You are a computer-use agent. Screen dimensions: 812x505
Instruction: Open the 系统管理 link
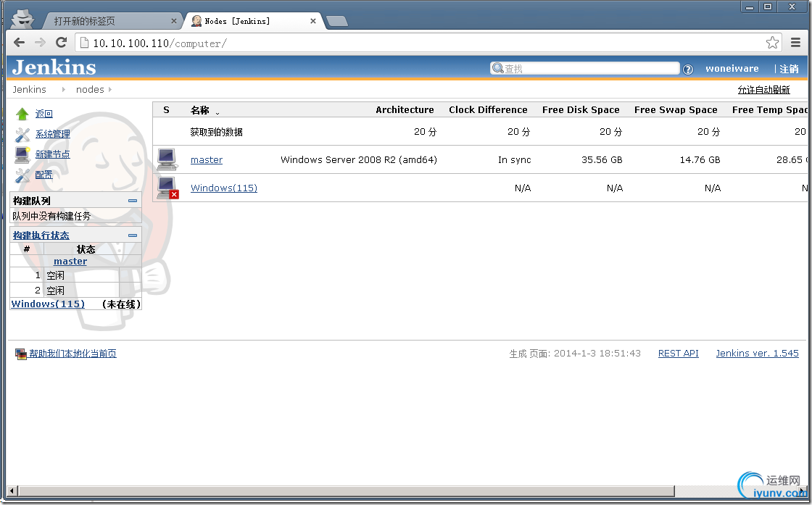(x=53, y=134)
